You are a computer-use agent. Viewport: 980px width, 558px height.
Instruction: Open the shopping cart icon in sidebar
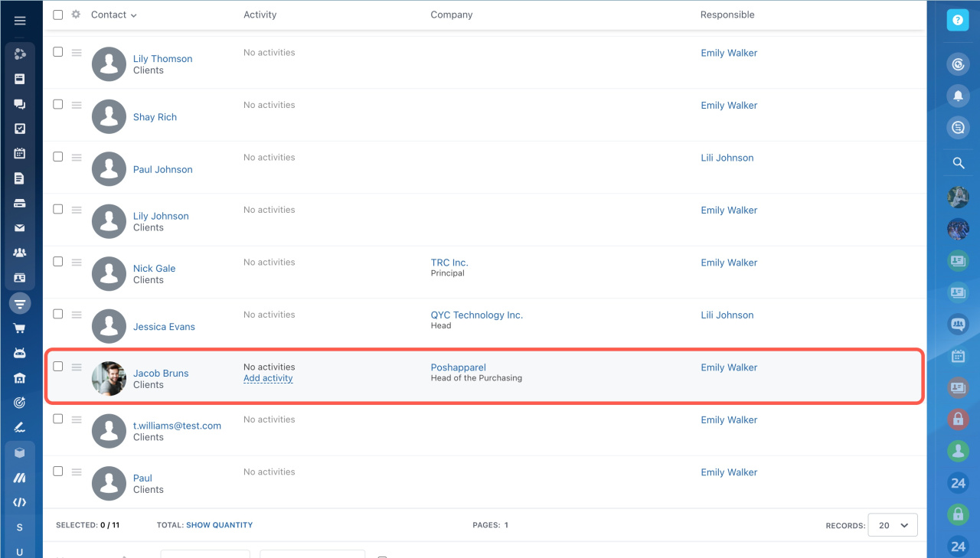coord(20,328)
